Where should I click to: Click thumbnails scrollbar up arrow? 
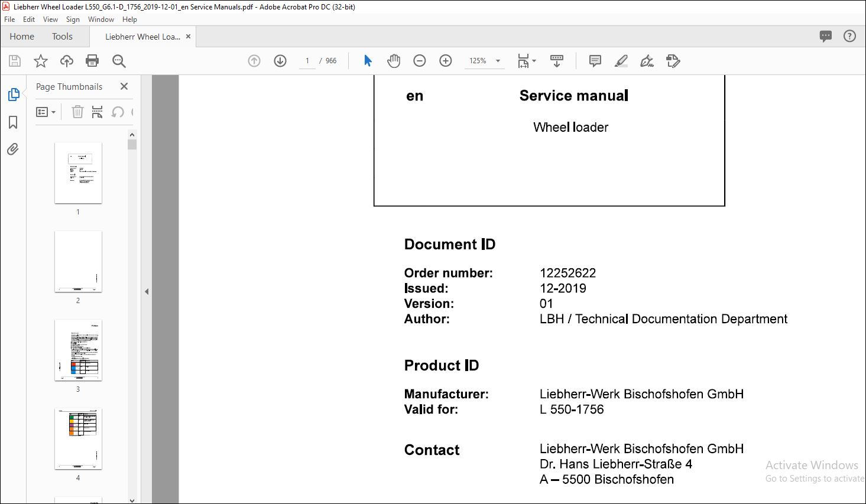pyautogui.click(x=132, y=135)
